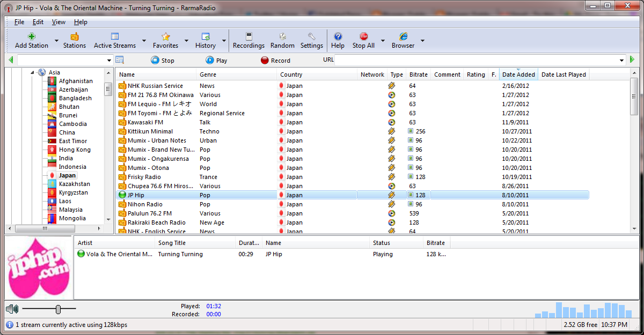Adjust the volume slider handle
This screenshot has width=644, height=335.
(58, 309)
